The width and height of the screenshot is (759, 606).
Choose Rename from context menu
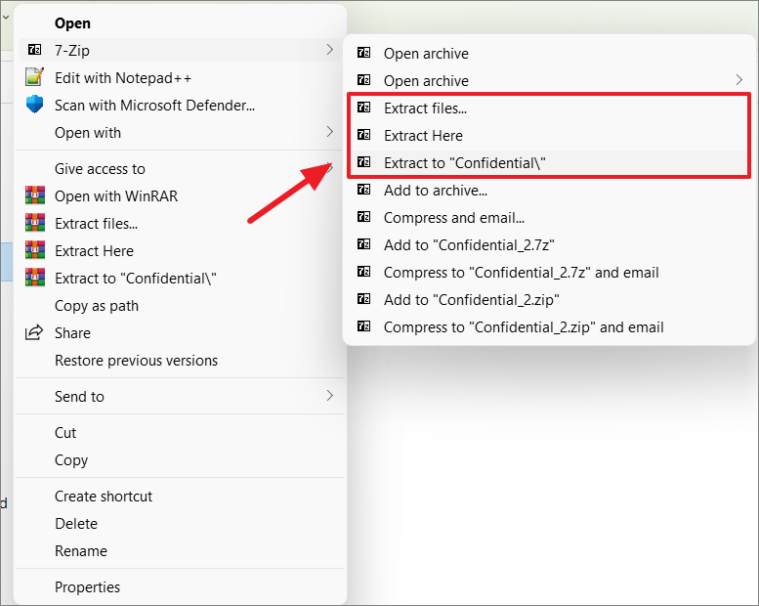pos(180,551)
